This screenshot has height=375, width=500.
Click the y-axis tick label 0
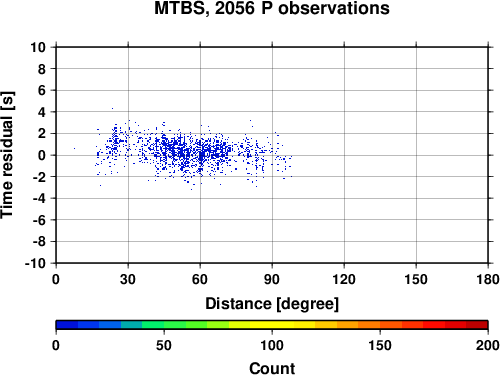[41, 155]
